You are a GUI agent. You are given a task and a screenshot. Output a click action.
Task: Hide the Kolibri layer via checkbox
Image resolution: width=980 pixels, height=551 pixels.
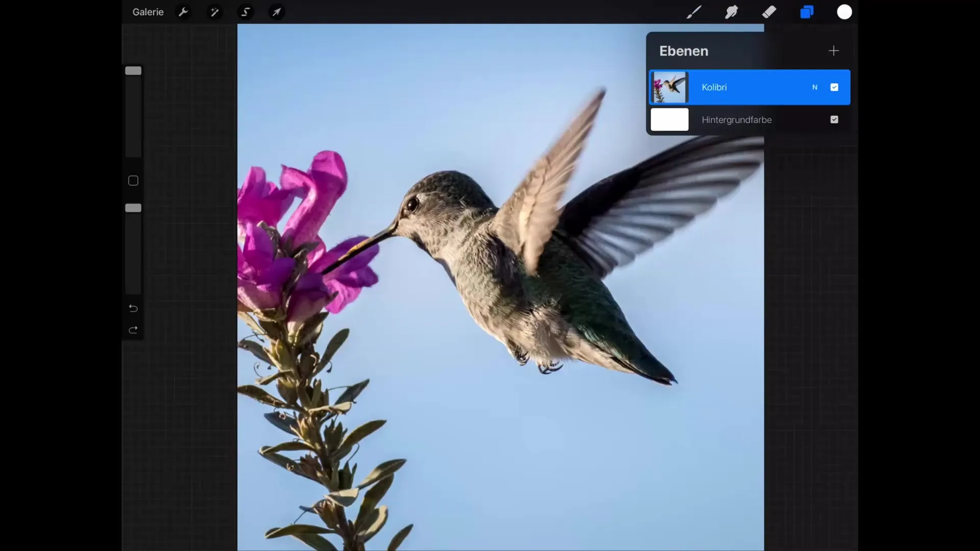[x=834, y=87]
